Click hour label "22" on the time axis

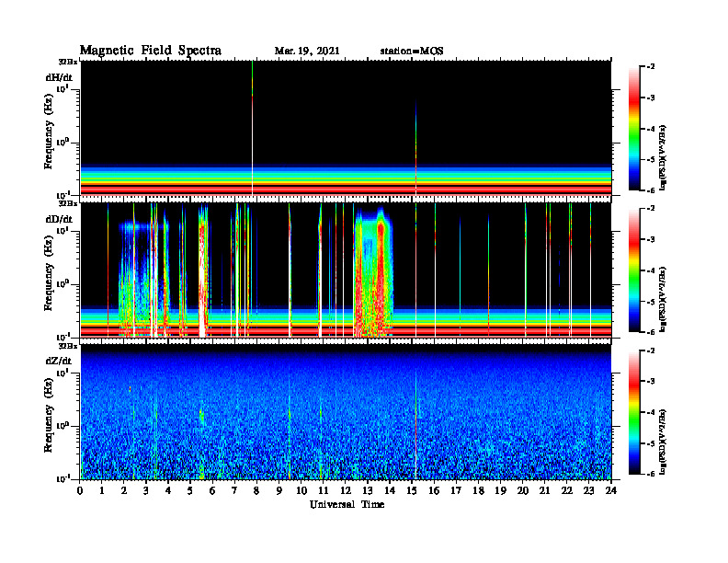[566, 490]
